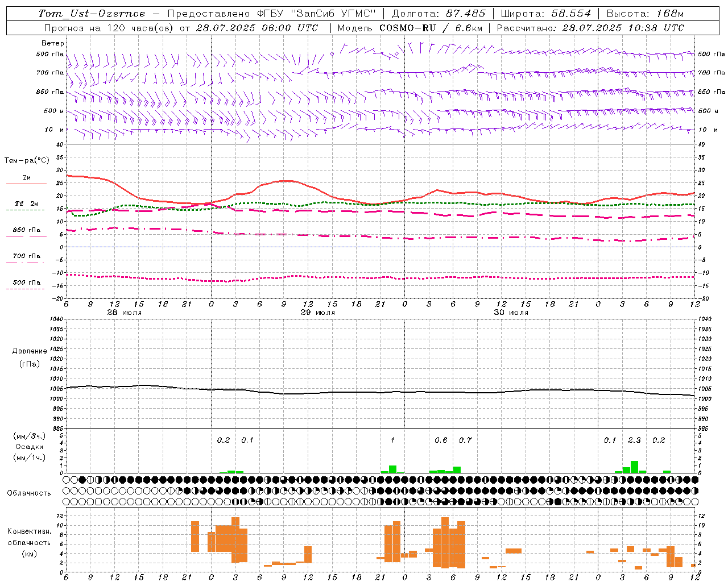Click the calculation time '28.07.2025 10:38 UTC'

click(x=623, y=28)
